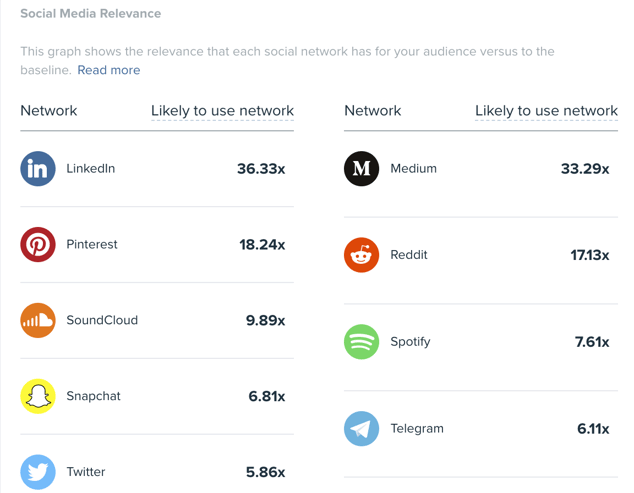Select the Telegram network label
Screen dimensions: 634x493
417,429
